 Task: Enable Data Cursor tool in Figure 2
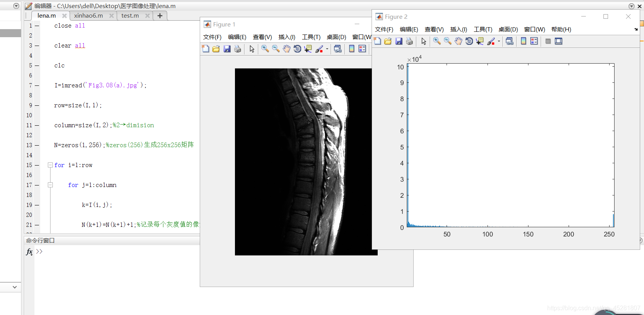480,41
